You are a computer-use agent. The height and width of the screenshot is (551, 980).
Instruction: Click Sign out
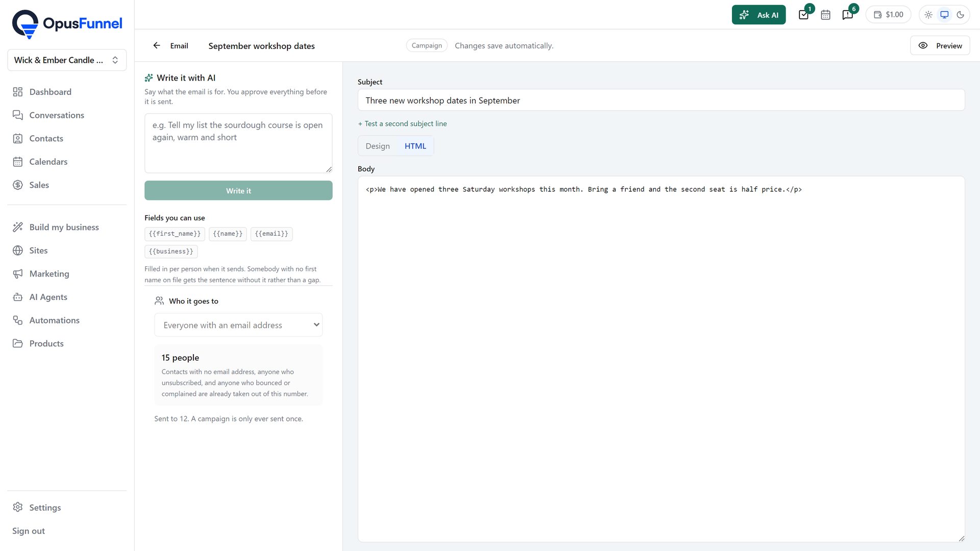point(29,531)
